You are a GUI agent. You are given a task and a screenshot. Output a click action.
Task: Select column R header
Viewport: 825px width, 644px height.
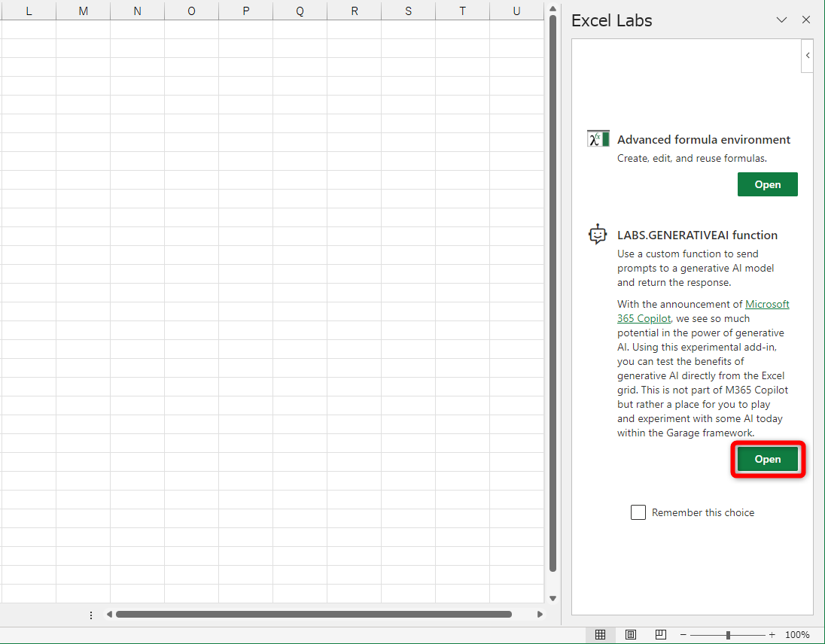pos(354,11)
